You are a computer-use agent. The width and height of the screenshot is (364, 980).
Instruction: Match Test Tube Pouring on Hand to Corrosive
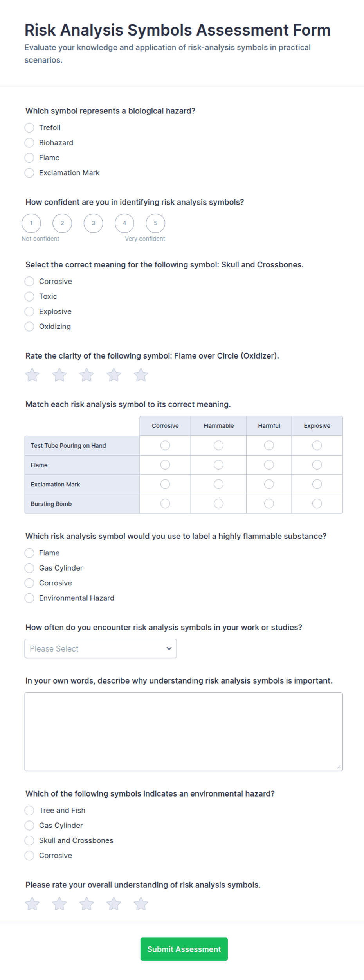click(x=165, y=445)
